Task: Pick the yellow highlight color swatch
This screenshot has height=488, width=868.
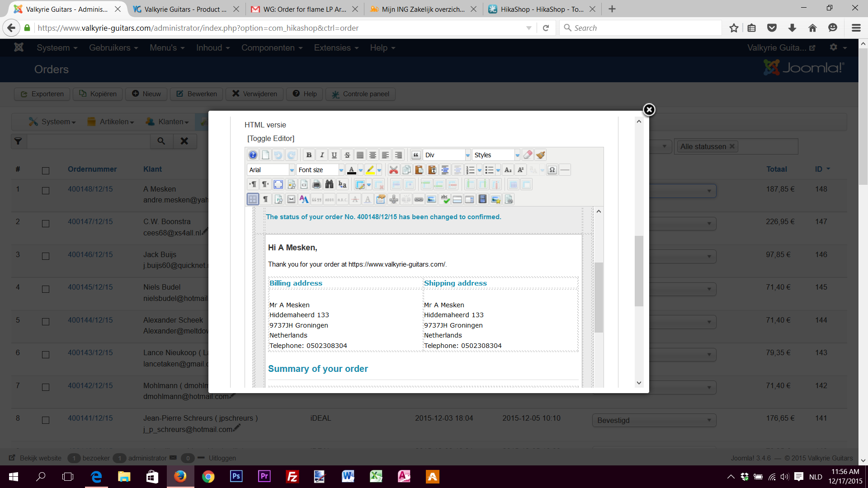Action: [370, 170]
